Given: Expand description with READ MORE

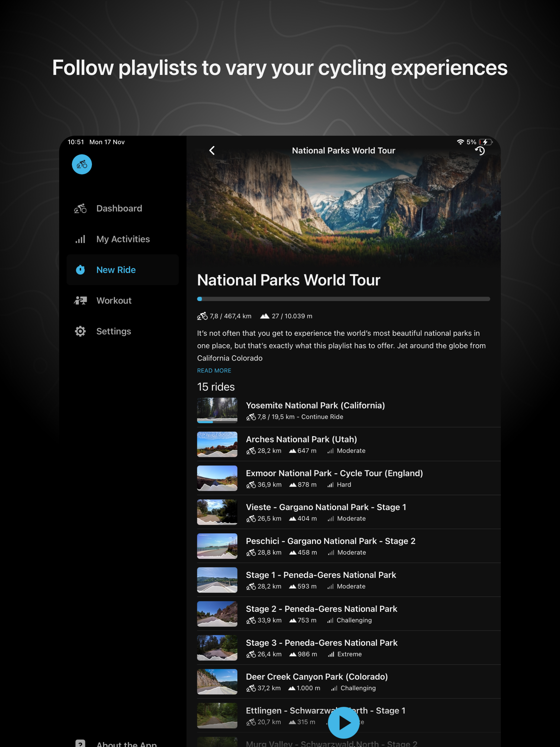Looking at the screenshot, I should [214, 371].
